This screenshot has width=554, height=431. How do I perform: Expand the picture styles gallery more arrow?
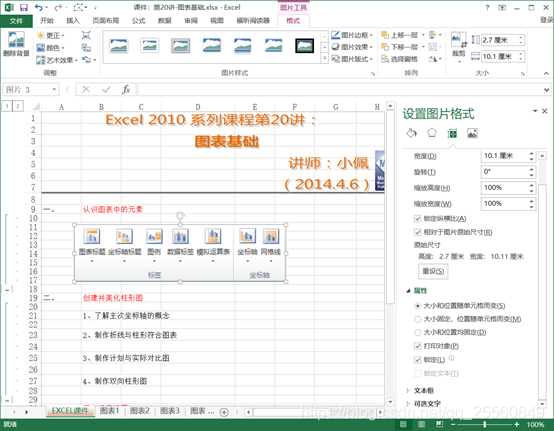pos(325,59)
